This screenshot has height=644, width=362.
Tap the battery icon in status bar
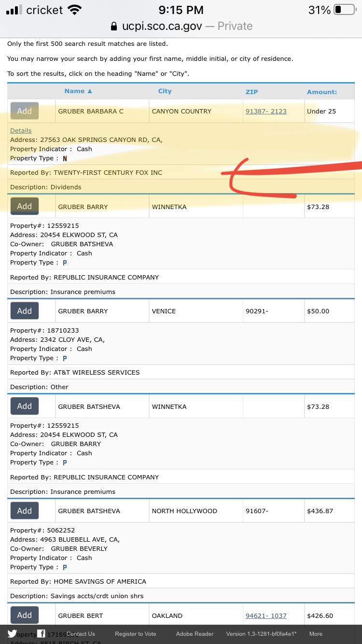(345, 10)
